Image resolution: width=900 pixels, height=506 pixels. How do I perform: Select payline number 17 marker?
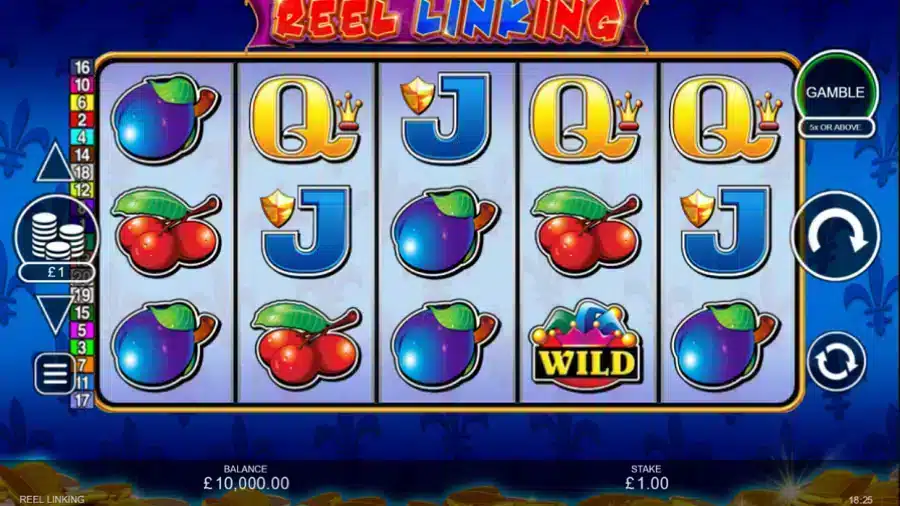[82, 400]
